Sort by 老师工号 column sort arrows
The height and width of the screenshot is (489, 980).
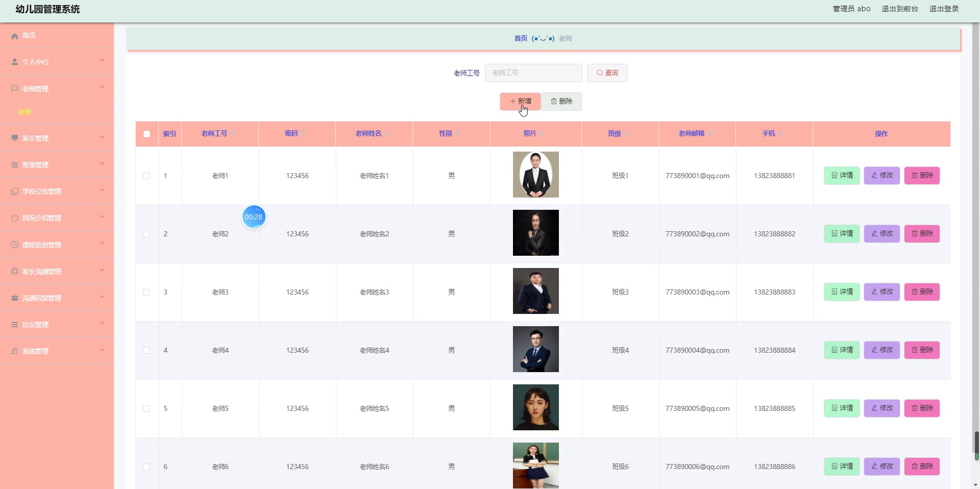pos(233,134)
